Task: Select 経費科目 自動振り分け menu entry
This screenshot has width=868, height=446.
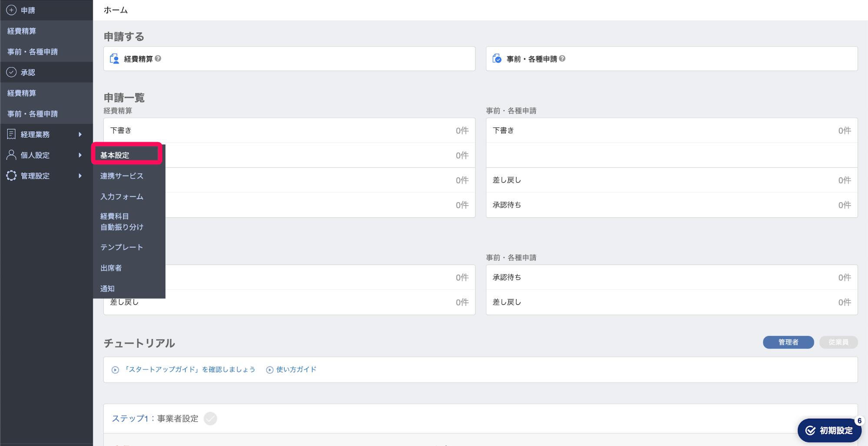Action: point(129,222)
